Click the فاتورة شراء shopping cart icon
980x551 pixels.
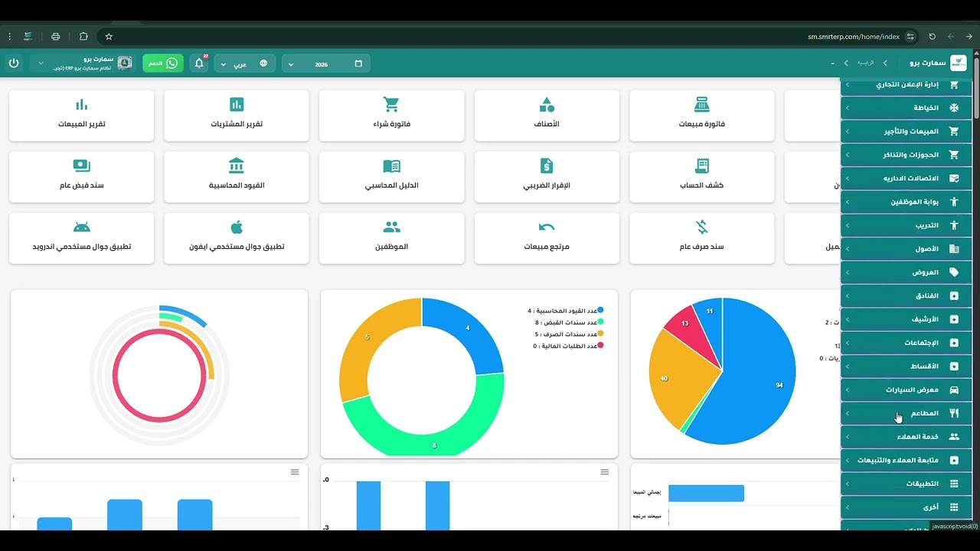click(x=391, y=105)
